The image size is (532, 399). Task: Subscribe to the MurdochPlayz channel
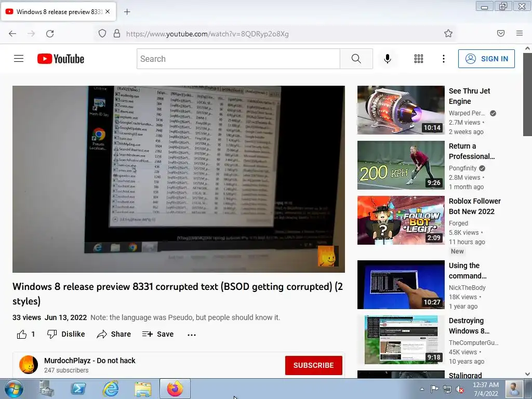tap(313, 365)
